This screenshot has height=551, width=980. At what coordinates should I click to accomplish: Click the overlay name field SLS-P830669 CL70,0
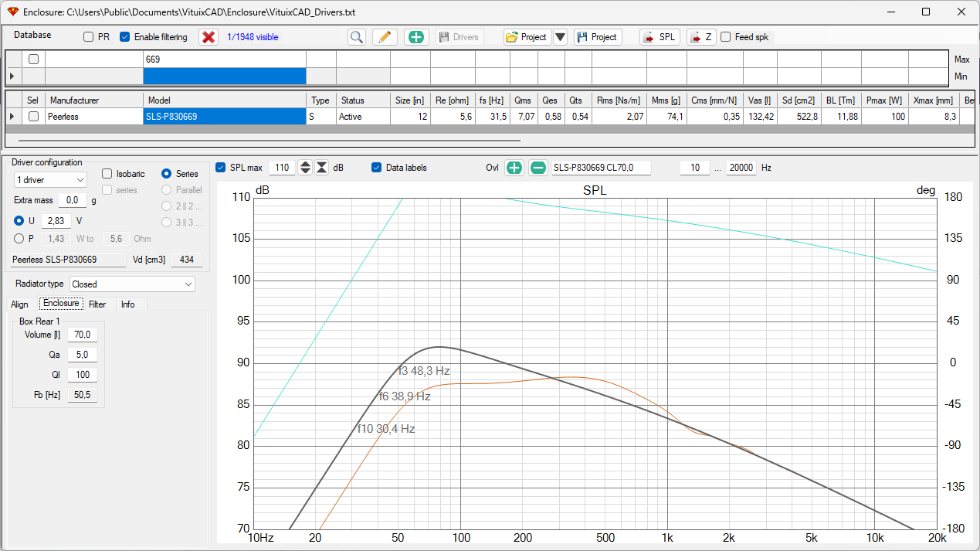click(601, 168)
